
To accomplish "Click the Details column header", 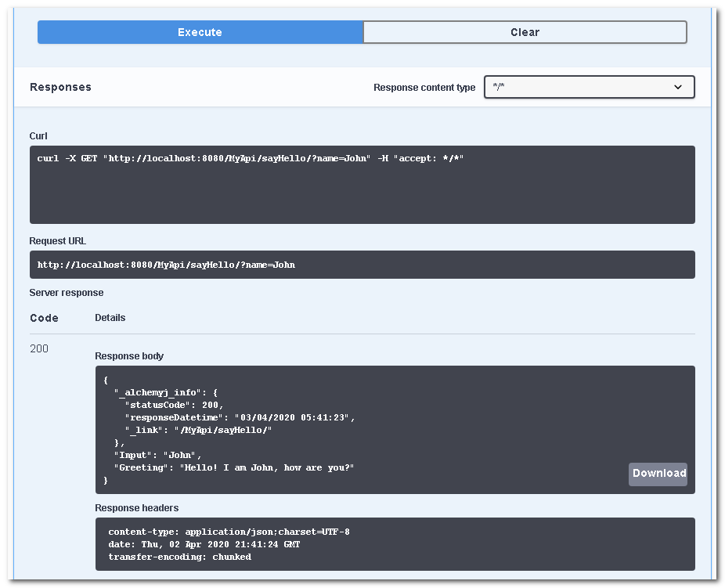I will 110,318.
